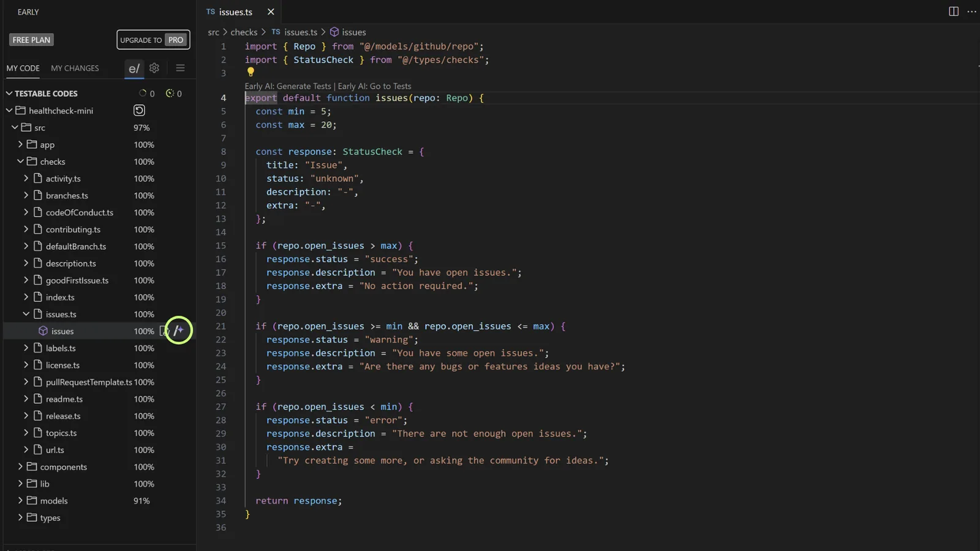980x551 pixels.
Task: Close the issues.ts editor tab
Action: [271, 12]
